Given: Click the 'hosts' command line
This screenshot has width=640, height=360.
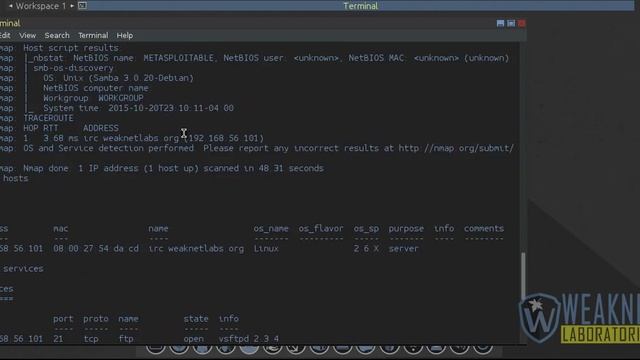Looking at the screenshot, I should pyautogui.click(x=16, y=178).
